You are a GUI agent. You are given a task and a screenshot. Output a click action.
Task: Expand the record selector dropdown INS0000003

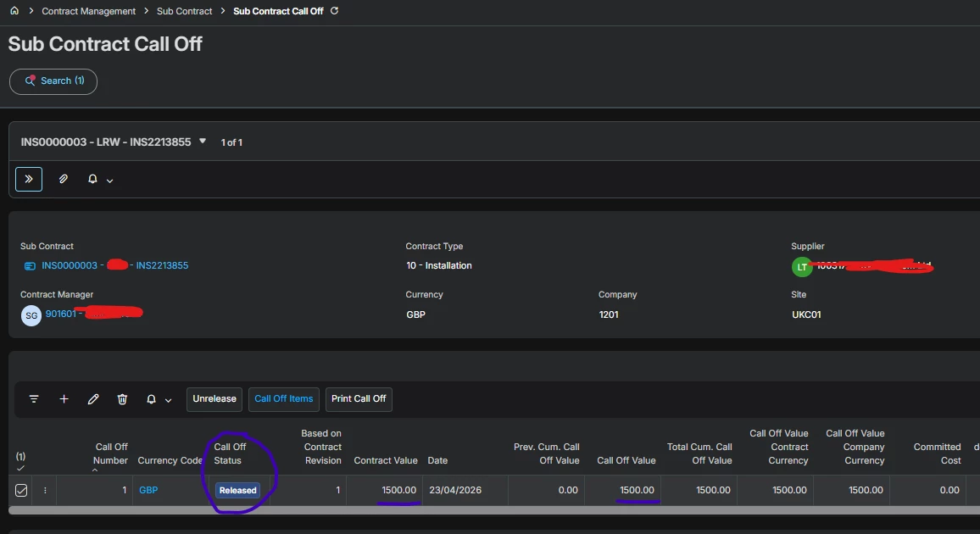(203, 142)
